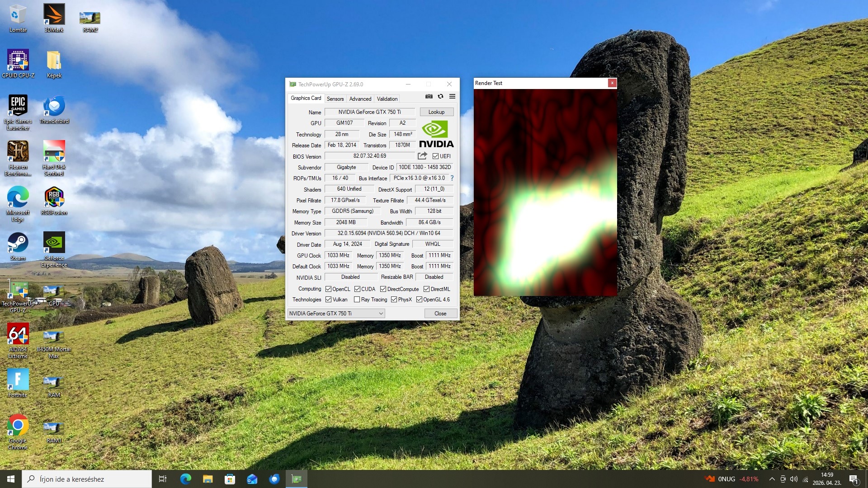Click the Bus Interface question mark icon
Screen dimensions: 868x488
452,178
